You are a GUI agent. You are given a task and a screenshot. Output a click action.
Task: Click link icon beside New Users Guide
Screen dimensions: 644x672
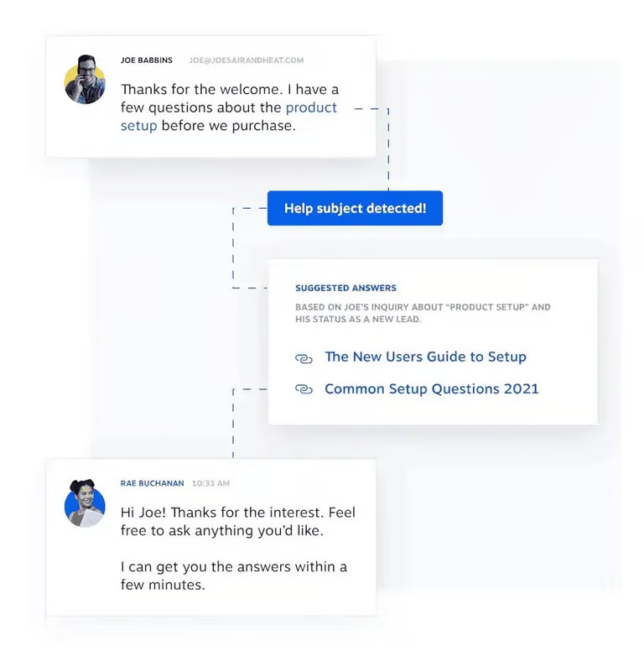point(304,358)
